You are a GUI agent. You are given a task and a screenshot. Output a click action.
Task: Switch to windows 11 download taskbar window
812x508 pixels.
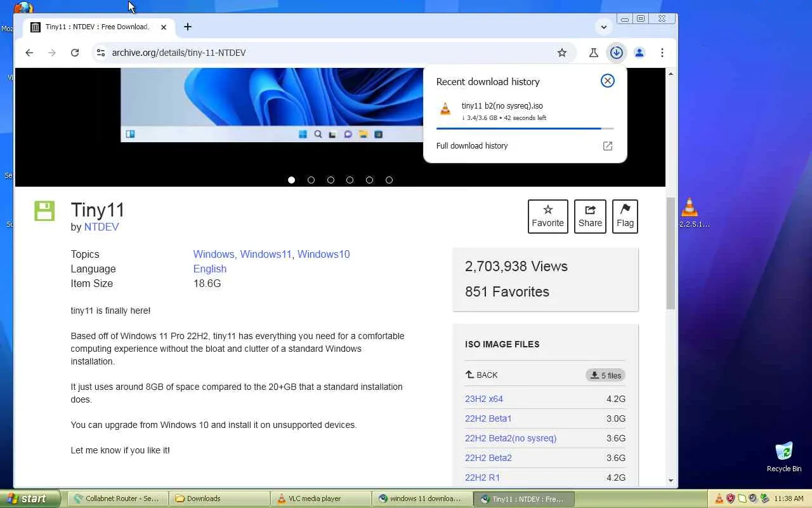coord(422,498)
